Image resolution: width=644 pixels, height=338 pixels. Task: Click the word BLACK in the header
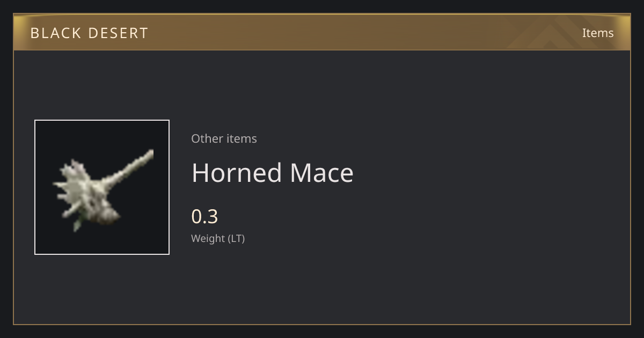coord(56,33)
